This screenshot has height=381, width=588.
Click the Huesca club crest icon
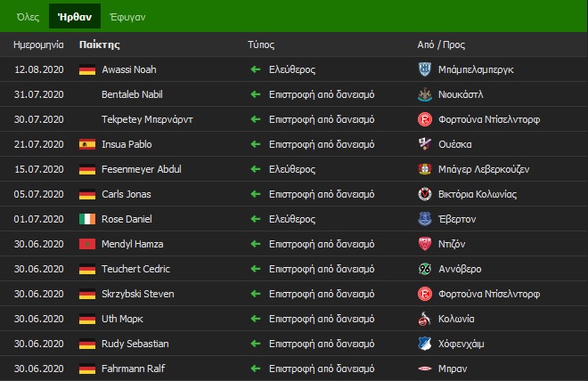424,144
